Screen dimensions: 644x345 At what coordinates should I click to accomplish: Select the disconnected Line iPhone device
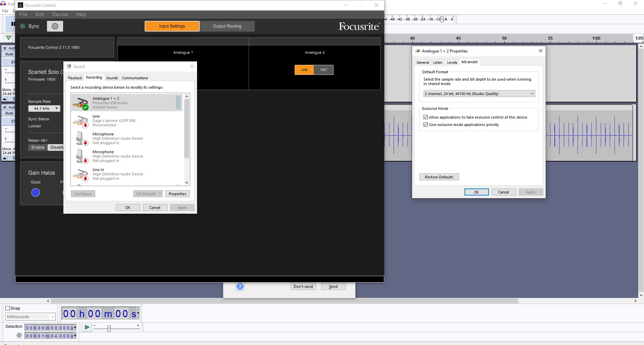coord(114,121)
